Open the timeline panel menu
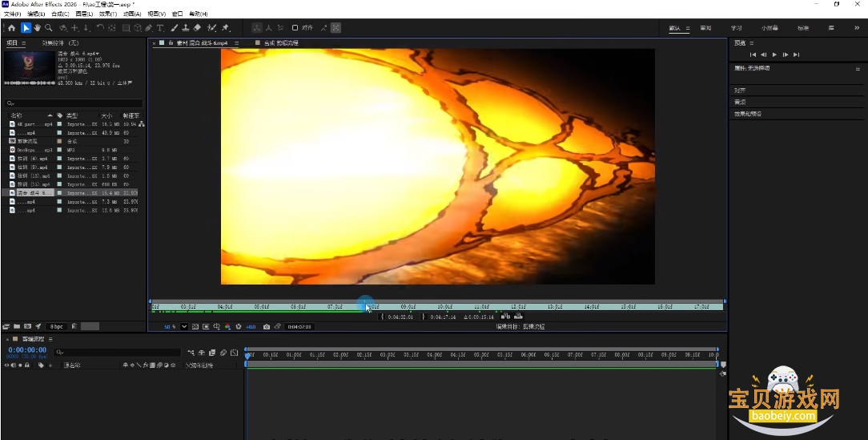The width and height of the screenshot is (868, 440). pyautogui.click(x=50, y=339)
